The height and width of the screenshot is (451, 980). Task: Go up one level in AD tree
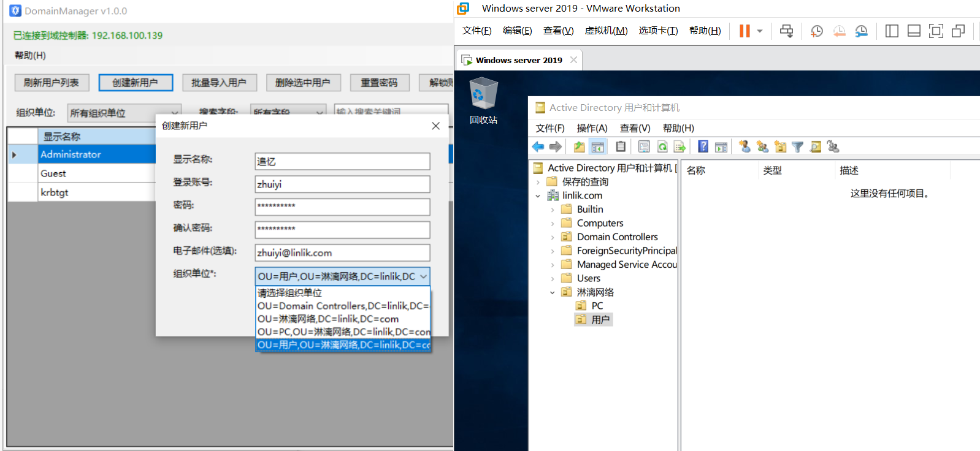579,146
